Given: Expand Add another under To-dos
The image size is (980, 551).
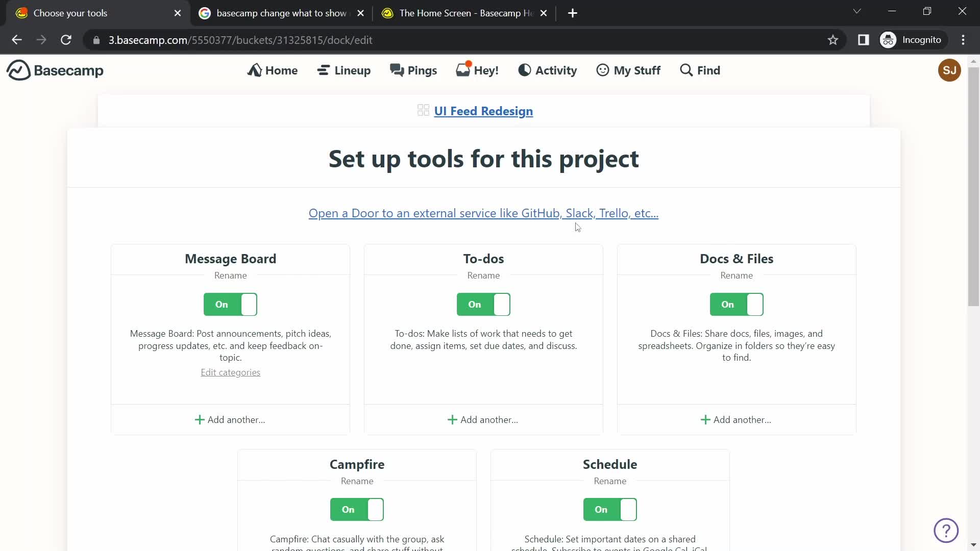Looking at the screenshot, I should [x=483, y=419].
